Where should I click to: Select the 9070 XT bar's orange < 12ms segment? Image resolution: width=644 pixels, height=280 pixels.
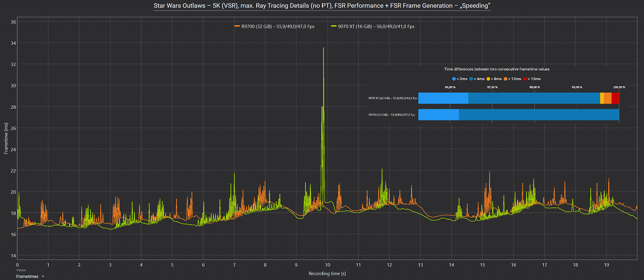(608, 98)
